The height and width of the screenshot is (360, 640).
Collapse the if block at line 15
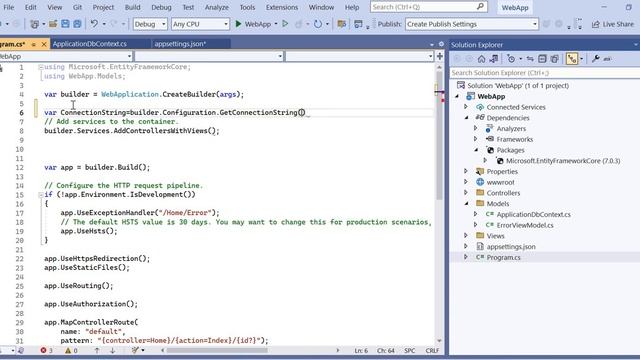pos(41,195)
